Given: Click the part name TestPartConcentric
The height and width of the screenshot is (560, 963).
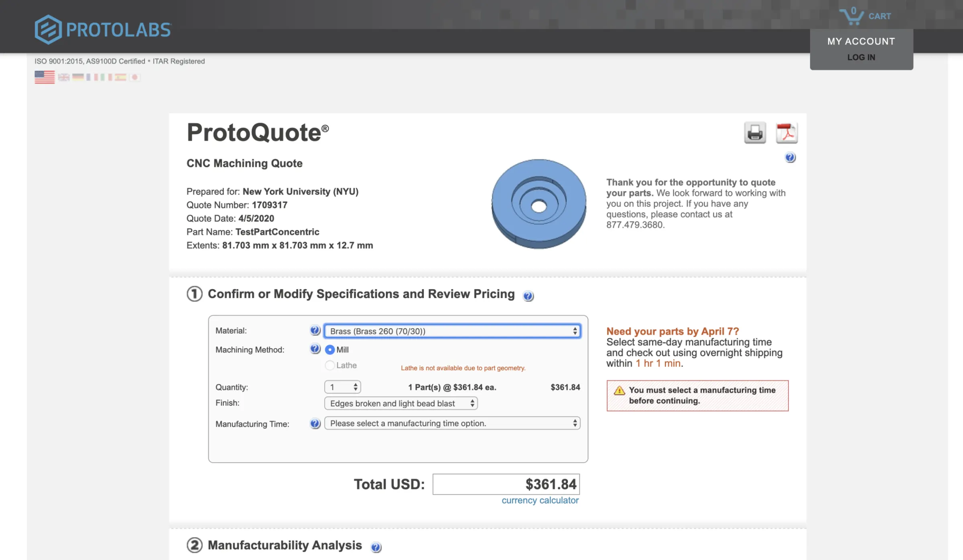Looking at the screenshot, I should coord(277,232).
